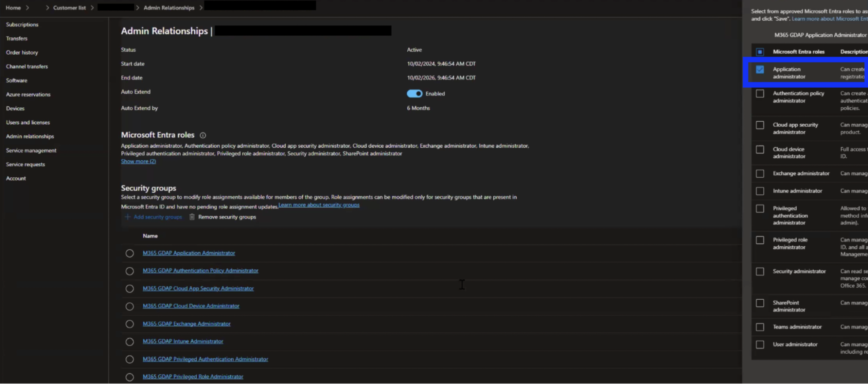The width and height of the screenshot is (868, 384).
Task: Click the Customer list breadcrumb
Action: coord(69,8)
